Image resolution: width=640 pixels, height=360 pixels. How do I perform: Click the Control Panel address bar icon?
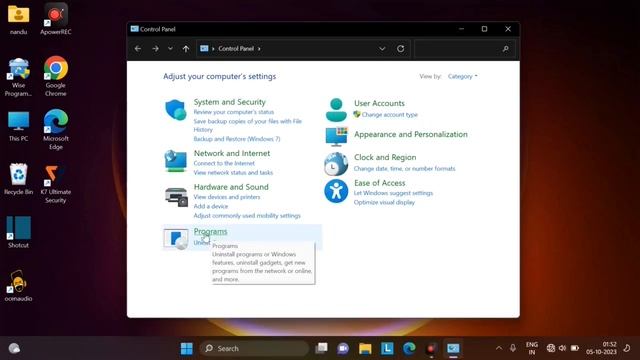click(204, 49)
